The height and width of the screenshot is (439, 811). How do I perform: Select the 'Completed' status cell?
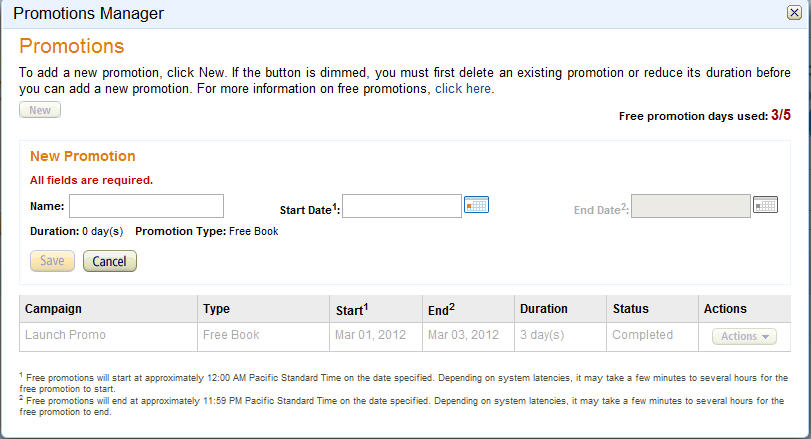click(652, 337)
